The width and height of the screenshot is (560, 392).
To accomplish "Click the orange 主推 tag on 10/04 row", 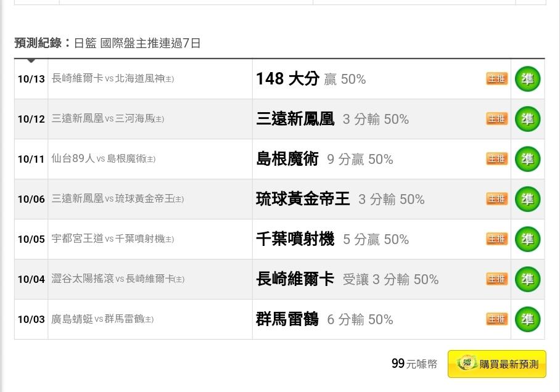I will click(497, 279).
